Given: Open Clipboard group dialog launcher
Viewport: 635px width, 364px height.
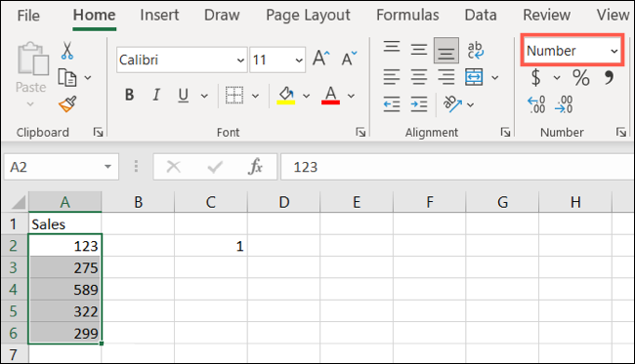Looking at the screenshot, I should pos(98,132).
